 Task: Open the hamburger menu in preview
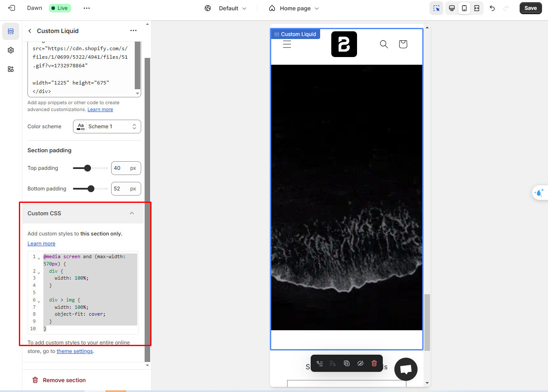click(287, 44)
